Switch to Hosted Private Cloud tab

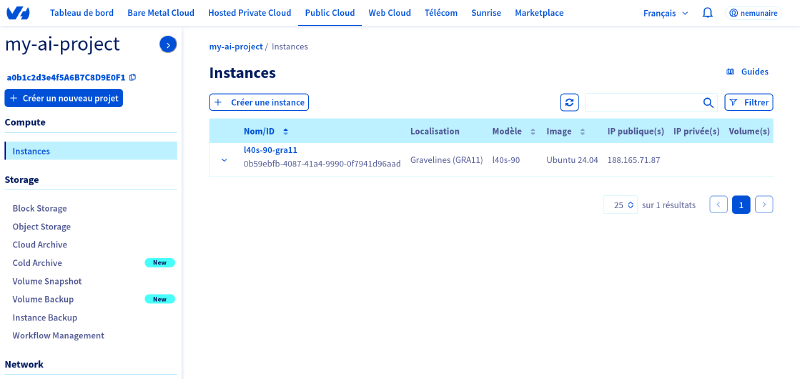click(250, 13)
